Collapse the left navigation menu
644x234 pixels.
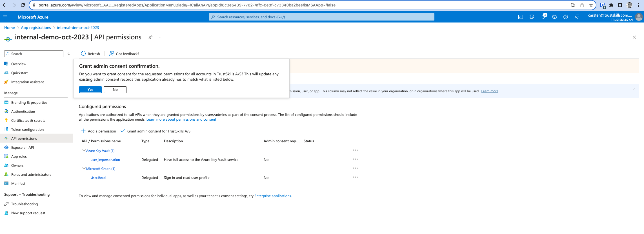click(68, 54)
